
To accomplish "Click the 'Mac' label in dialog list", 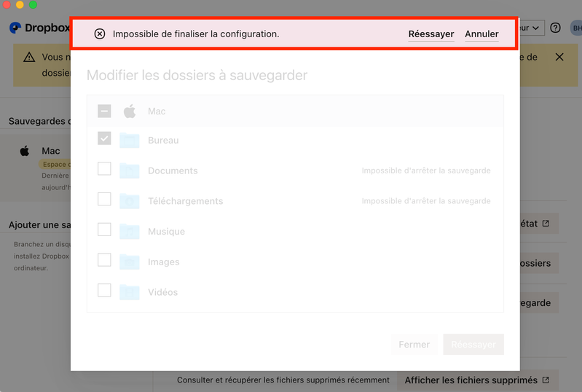I will 157,111.
